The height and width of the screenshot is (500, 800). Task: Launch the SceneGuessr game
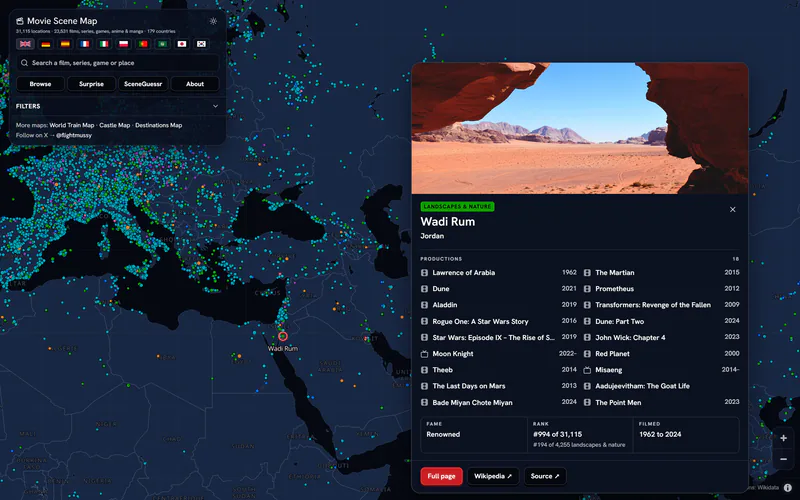click(143, 84)
